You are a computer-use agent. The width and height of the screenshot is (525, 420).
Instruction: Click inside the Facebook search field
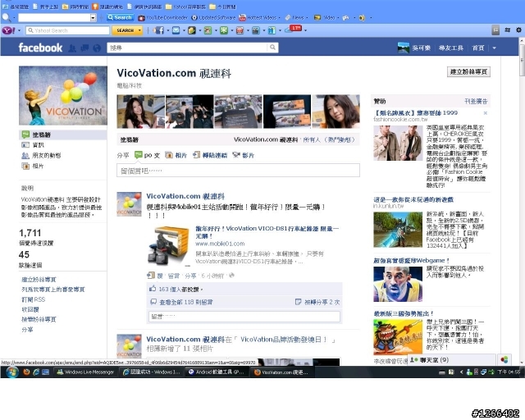coord(188,48)
